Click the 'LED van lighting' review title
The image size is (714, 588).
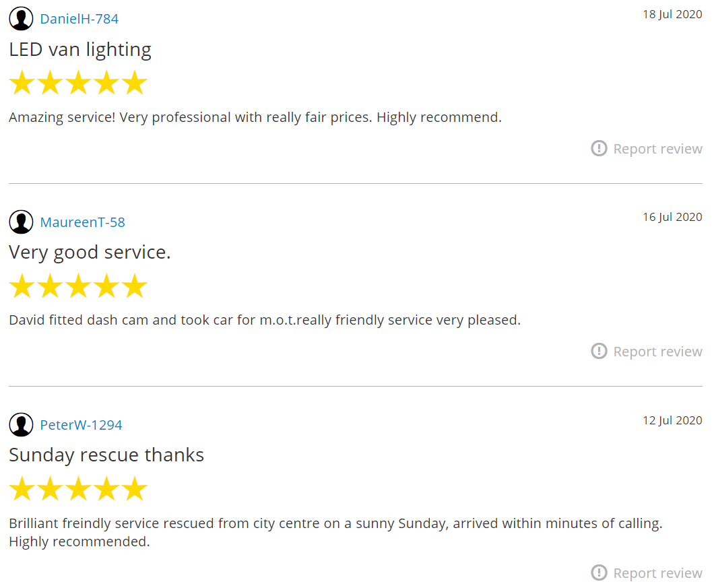point(80,50)
